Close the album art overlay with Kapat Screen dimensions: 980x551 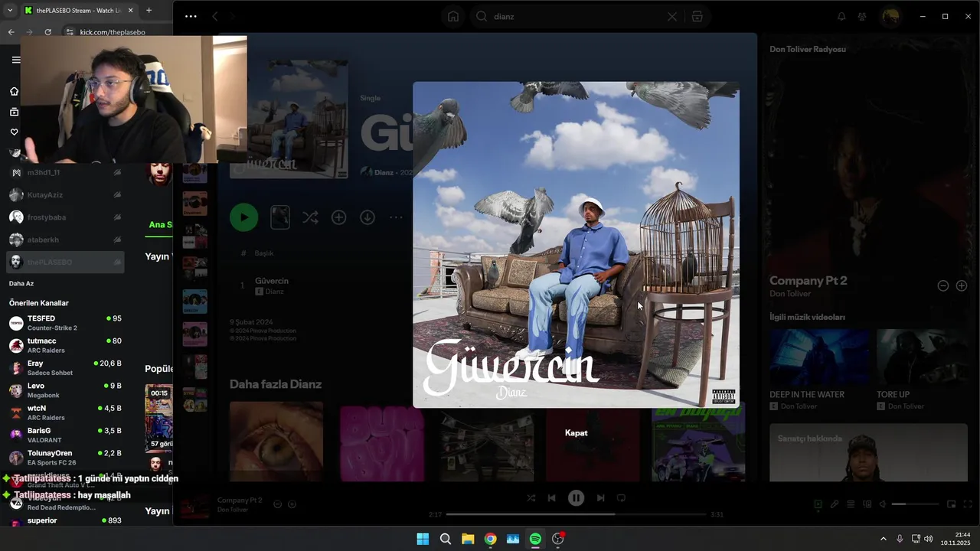coord(576,433)
